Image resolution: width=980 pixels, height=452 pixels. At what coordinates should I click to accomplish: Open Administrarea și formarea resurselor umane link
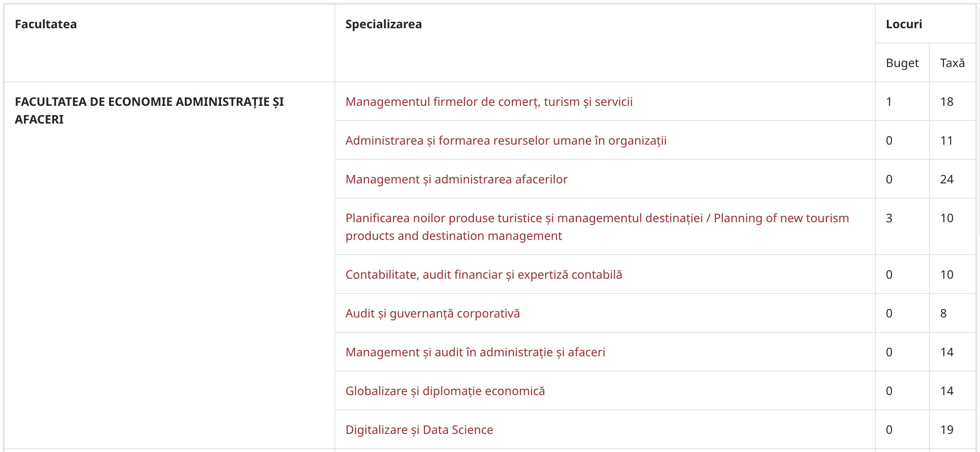point(506,140)
